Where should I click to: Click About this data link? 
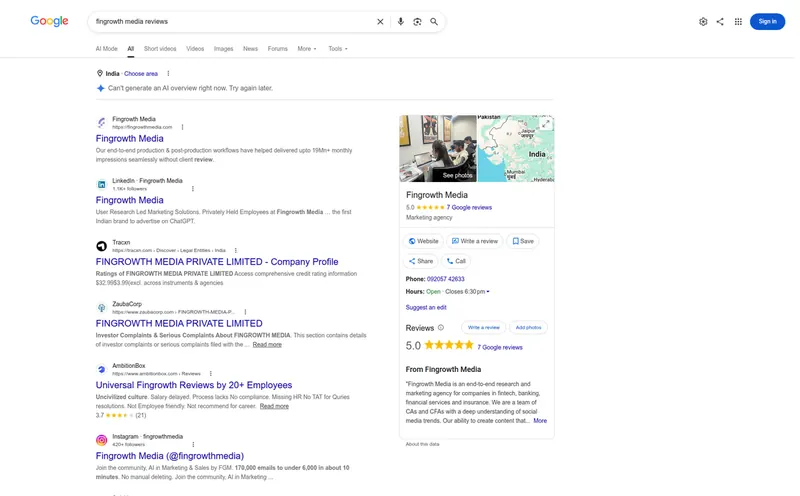422,444
